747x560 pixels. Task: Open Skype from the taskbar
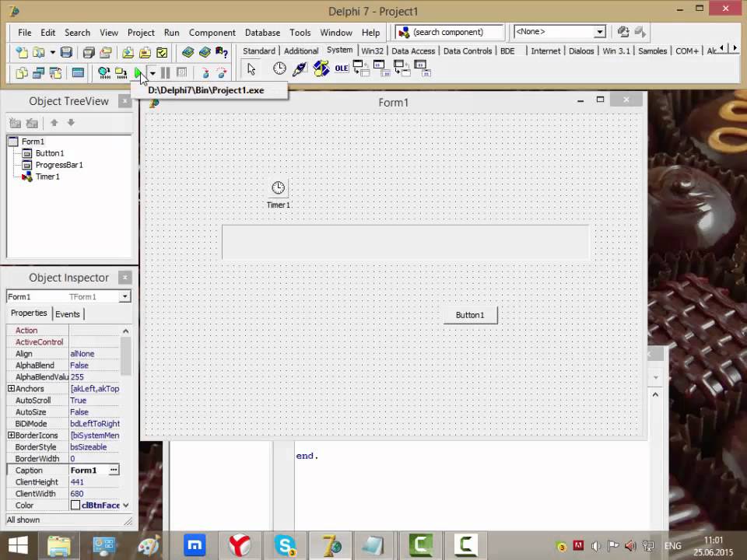click(x=286, y=545)
